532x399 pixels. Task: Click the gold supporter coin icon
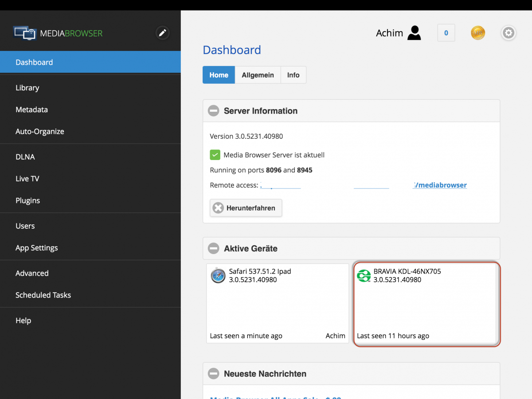pos(477,33)
